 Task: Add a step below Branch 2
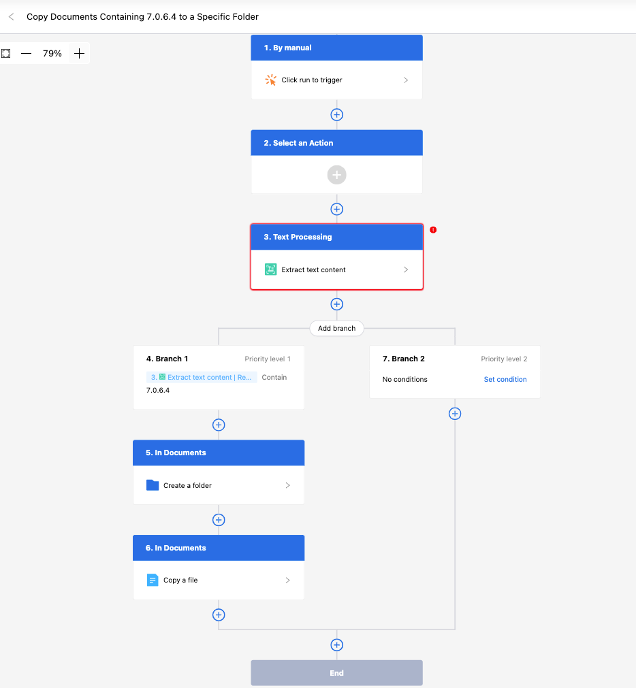click(455, 413)
